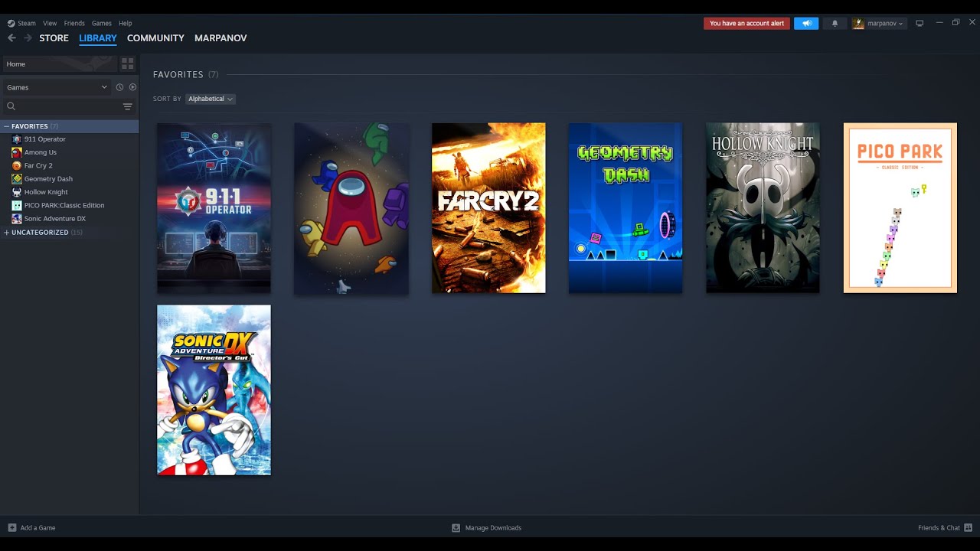Collapse the Favorites category
The height and width of the screenshot is (551, 980).
pos(6,126)
